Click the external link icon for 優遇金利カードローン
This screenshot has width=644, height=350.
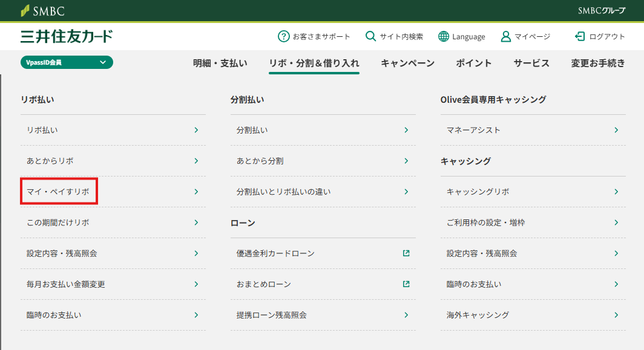tap(406, 253)
